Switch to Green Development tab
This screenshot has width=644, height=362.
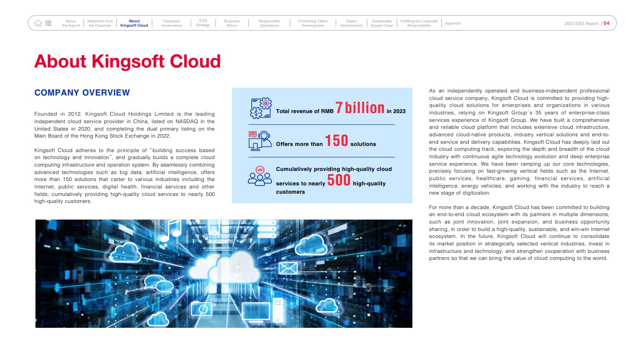coord(351,23)
